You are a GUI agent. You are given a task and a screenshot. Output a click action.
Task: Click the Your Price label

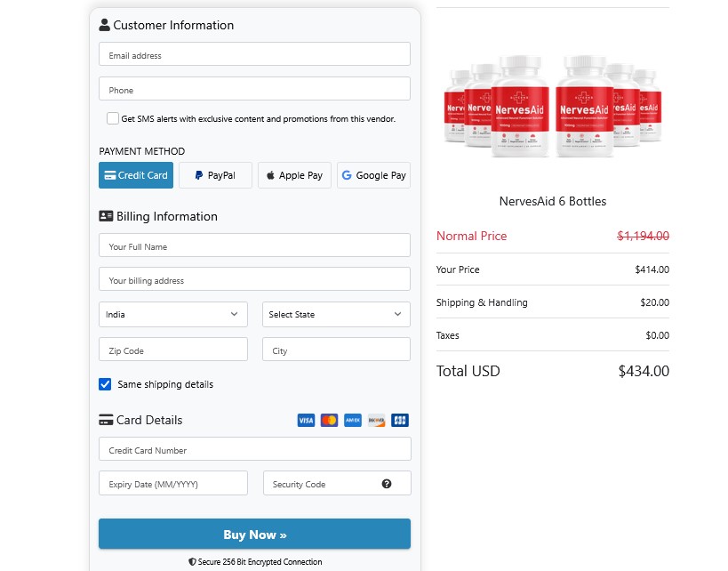[x=458, y=269]
